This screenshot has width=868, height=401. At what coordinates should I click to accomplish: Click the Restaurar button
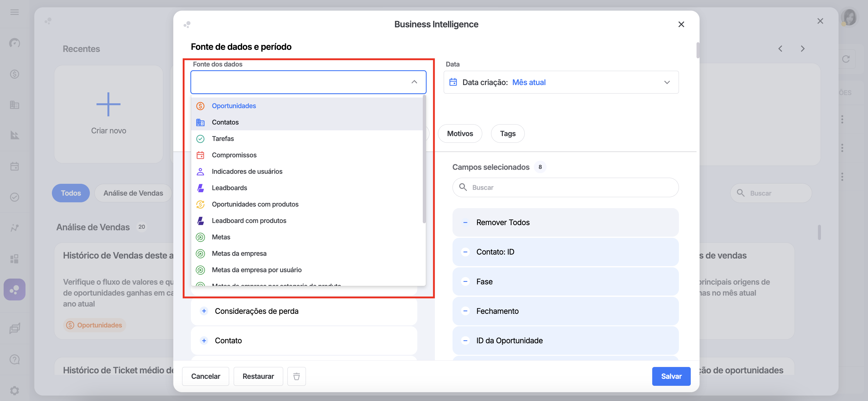coord(258,376)
